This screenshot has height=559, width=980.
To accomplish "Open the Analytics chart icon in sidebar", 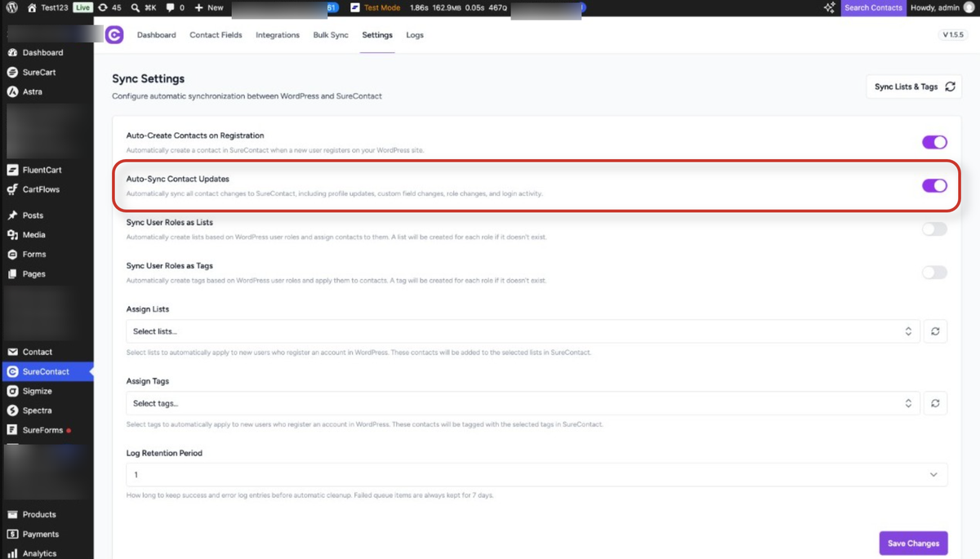I will click(x=12, y=553).
